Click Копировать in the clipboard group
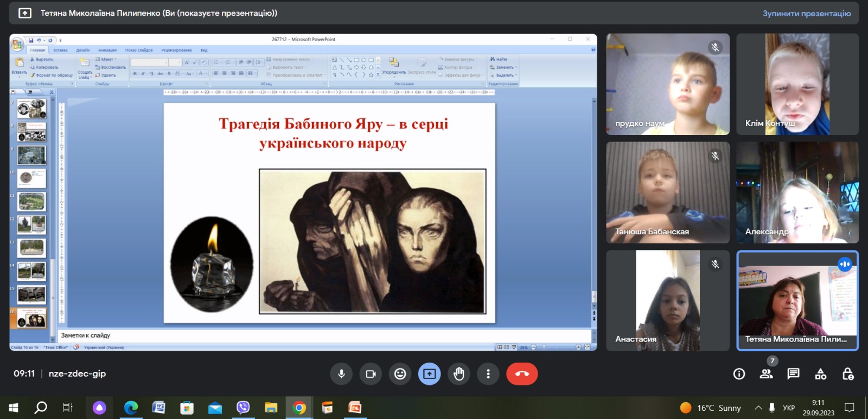This screenshot has width=868, height=419. click(44, 67)
